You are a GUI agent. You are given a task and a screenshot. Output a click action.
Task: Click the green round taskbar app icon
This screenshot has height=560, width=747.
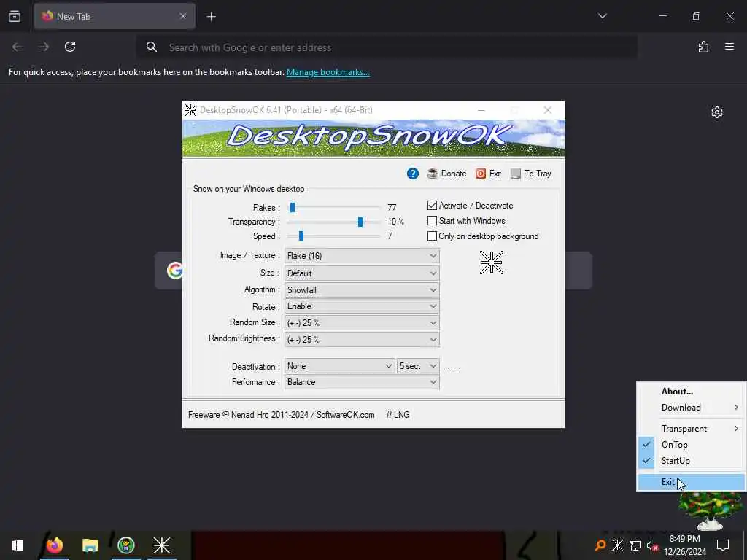125,545
